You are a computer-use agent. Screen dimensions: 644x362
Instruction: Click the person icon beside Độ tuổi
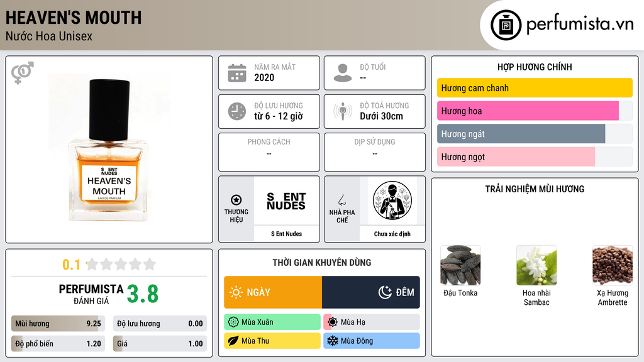click(343, 73)
